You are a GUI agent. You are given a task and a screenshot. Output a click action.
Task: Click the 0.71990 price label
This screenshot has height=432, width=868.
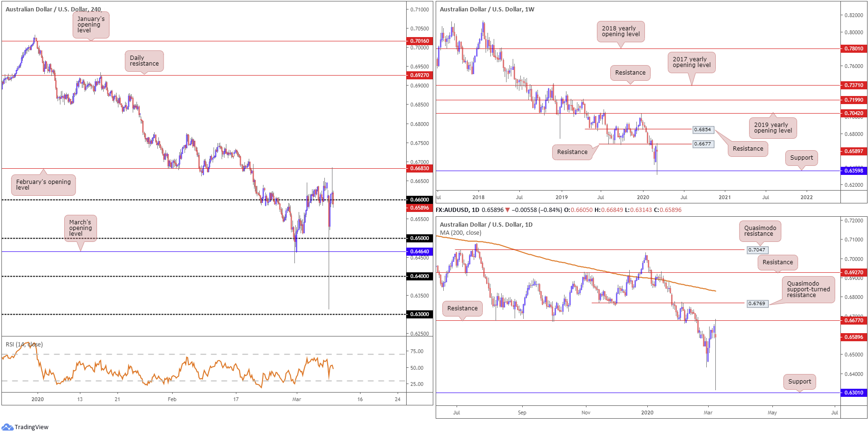(x=853, y=100)
